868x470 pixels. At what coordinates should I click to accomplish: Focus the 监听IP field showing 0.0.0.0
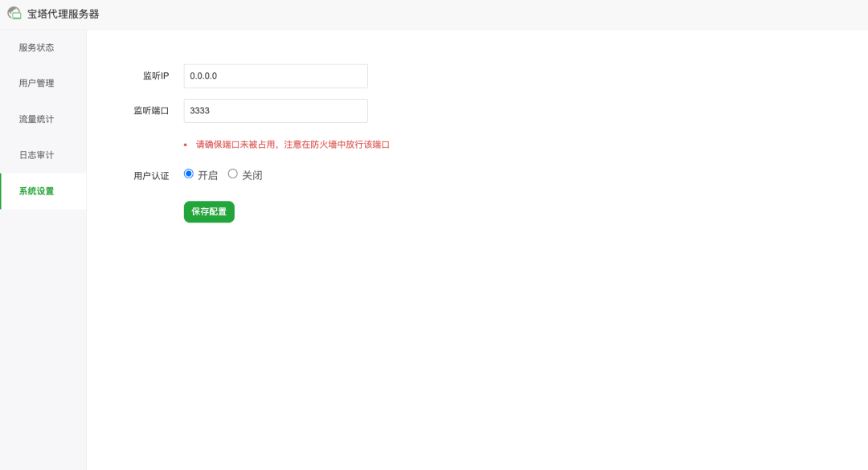point(275,76)
